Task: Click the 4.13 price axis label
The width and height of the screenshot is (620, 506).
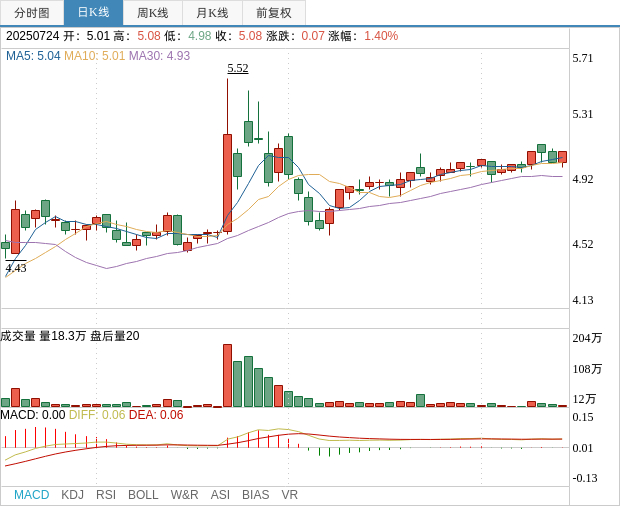Action: coord(583,300)
